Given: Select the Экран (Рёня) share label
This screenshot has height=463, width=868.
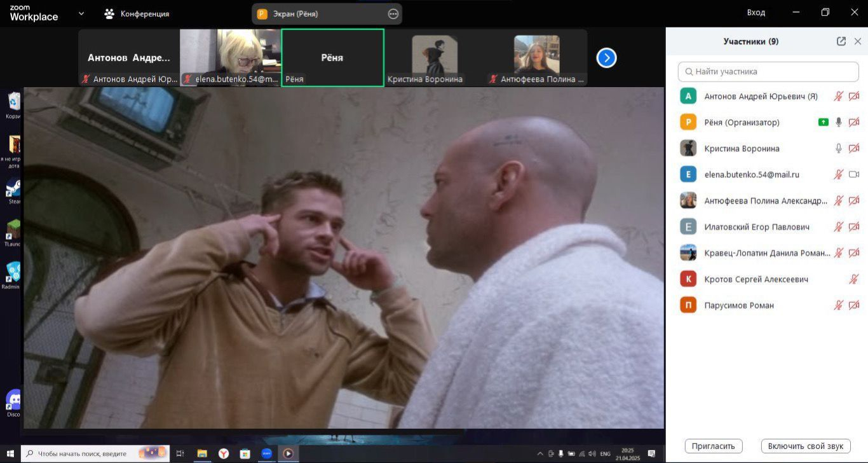Looking at the screenshot, I should pos(295,14).
